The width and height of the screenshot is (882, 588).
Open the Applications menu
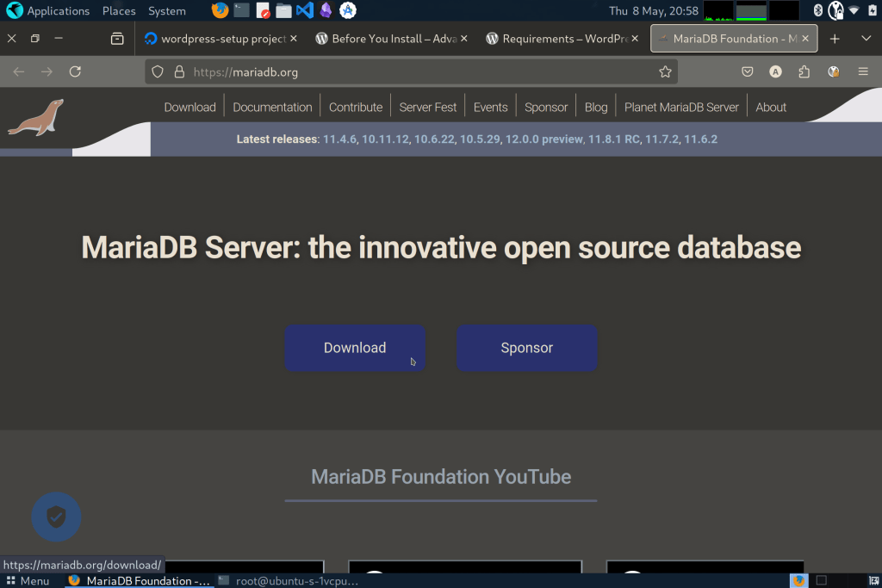coord(49,10)
